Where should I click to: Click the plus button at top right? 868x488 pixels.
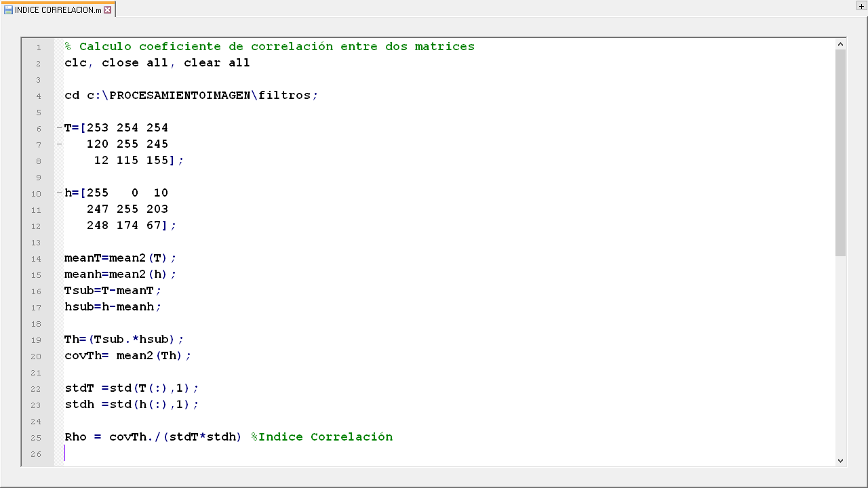click(x=861, y=6)
